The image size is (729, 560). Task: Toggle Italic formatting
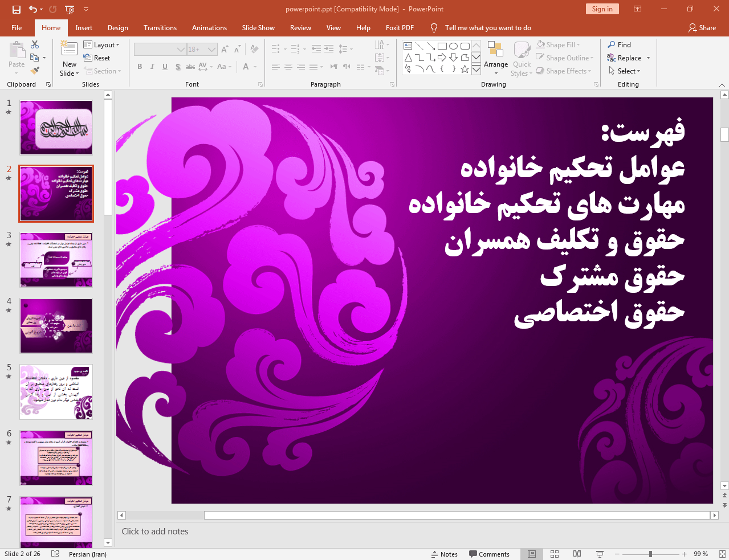coord(152,67)
